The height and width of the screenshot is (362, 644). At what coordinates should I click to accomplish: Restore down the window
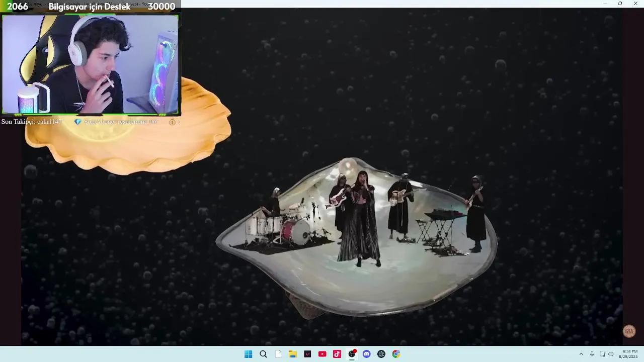[x=620, y=4]
